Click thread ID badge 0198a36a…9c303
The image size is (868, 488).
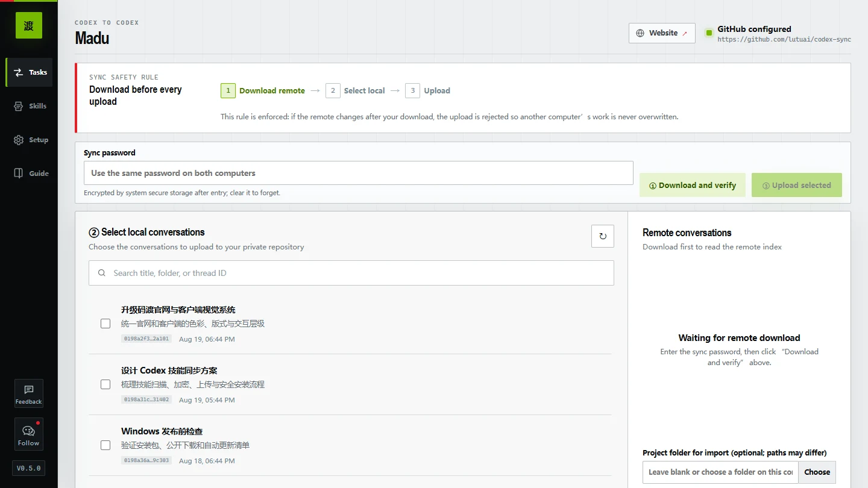[x=146, y=460]
